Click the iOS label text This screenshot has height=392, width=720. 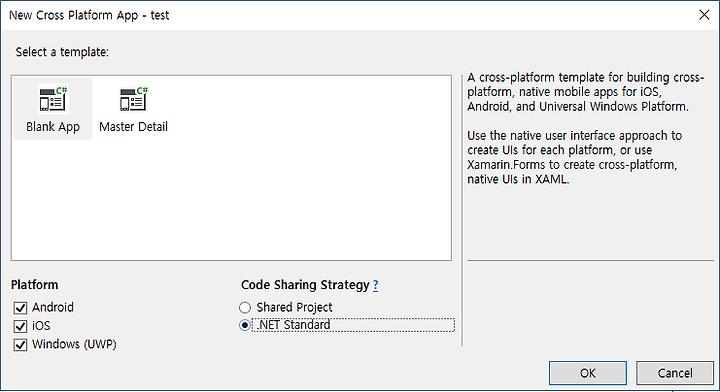coord(41,326)
